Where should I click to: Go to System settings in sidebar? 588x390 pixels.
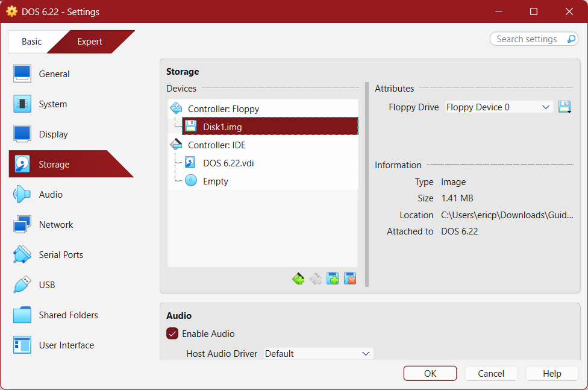(x=53, y=104)
